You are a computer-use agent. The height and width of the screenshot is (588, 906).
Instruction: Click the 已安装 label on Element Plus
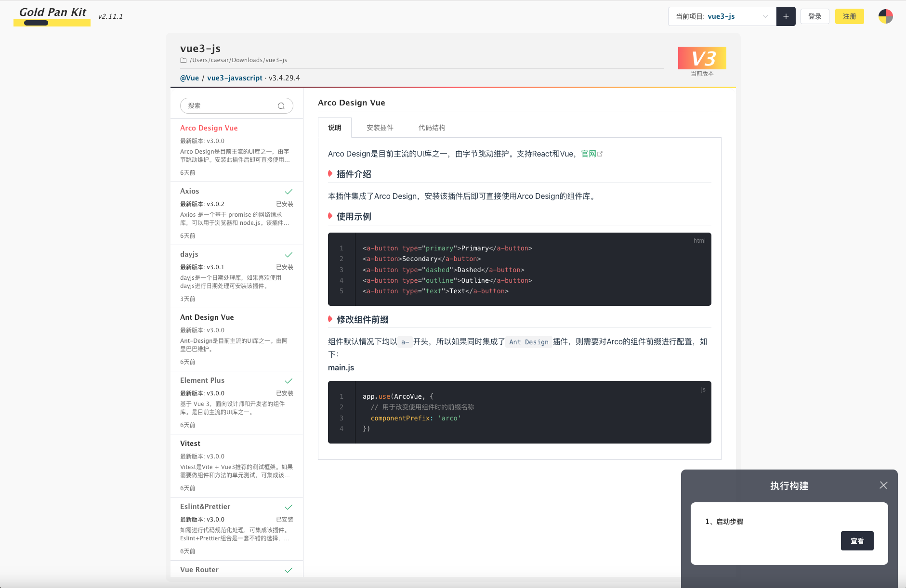pos(285,393)
